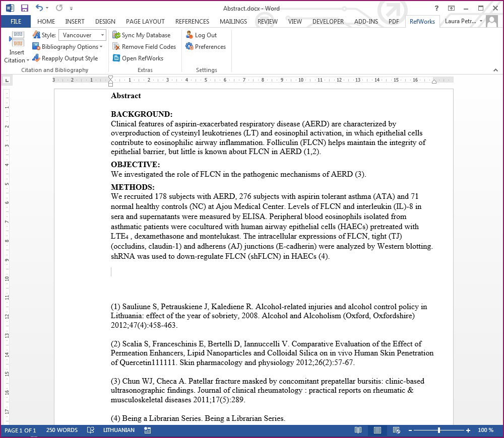Click the zoom slider handle

439,430
